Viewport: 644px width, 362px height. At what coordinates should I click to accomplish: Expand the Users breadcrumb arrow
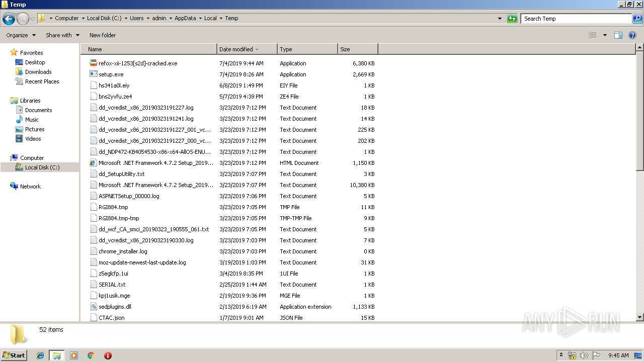point(147,18)
